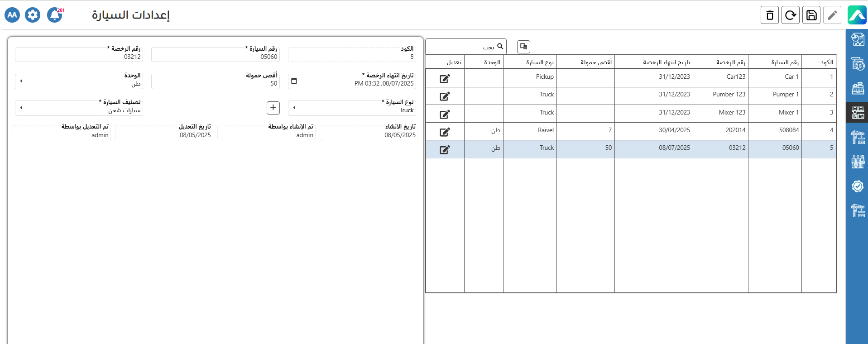Click the top sidebar chart analytics icon
The height and width of the screenshot is (344, 868).
857,40
